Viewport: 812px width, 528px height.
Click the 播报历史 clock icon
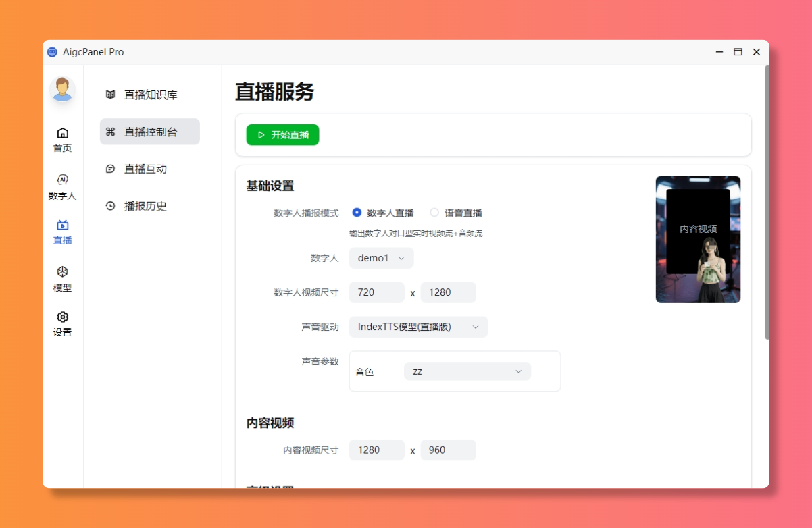tap(111, 207)
